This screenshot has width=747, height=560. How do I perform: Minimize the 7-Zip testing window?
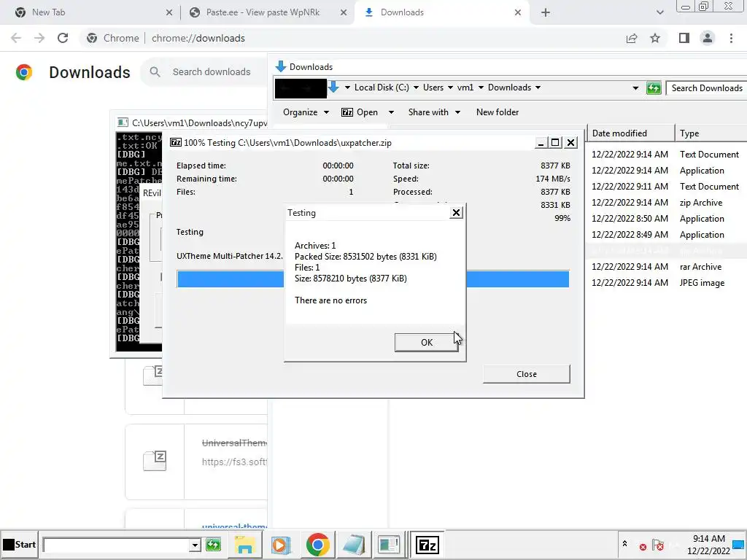pyautogui.click(x=541, y=142)
